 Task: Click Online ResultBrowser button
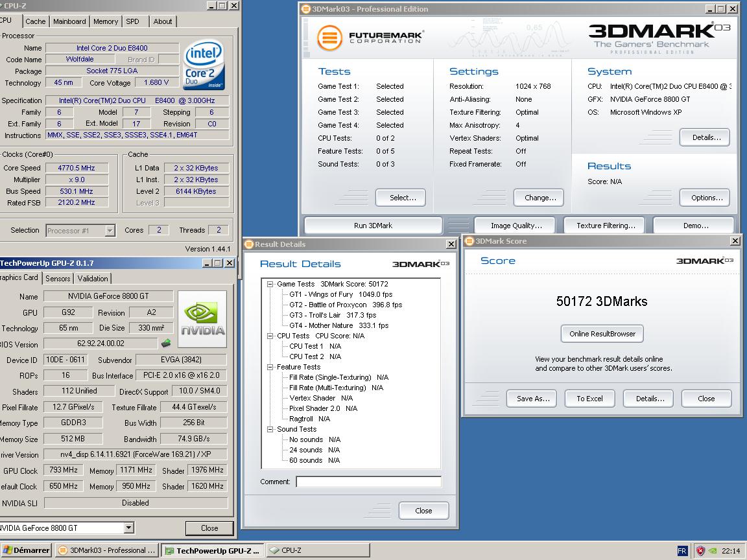tap(602, 334)
